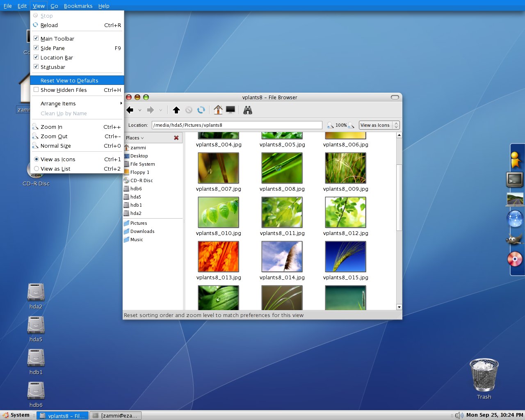Launch web browser globe in dock
The width and height of the screenshot is (525, 420).
pyautogui.click(x=515, y=219)
